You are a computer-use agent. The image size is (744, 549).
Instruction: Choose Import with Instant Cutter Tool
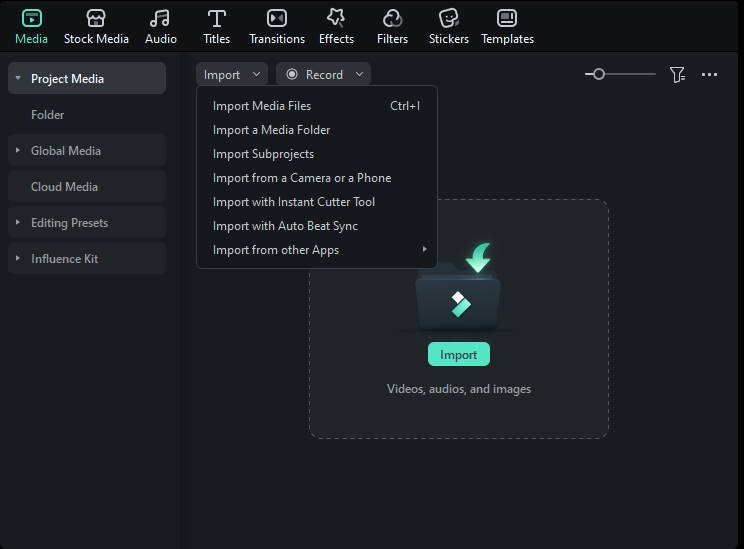pos(316,202)
